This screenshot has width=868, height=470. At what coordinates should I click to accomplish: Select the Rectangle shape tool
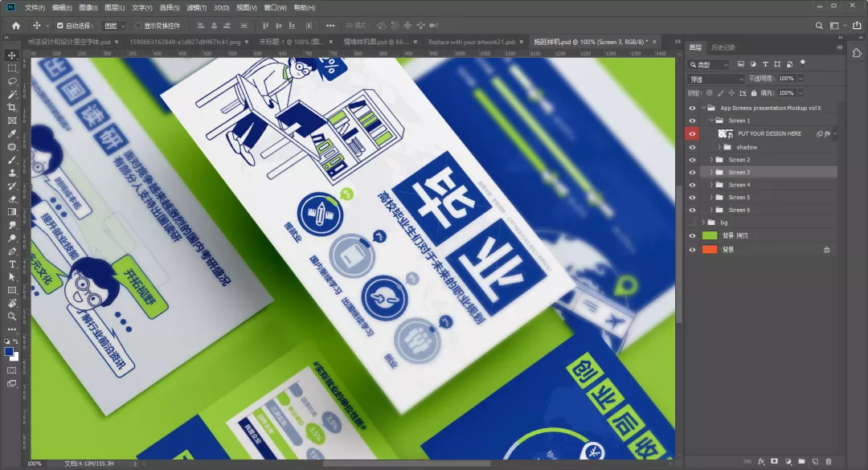11,290
